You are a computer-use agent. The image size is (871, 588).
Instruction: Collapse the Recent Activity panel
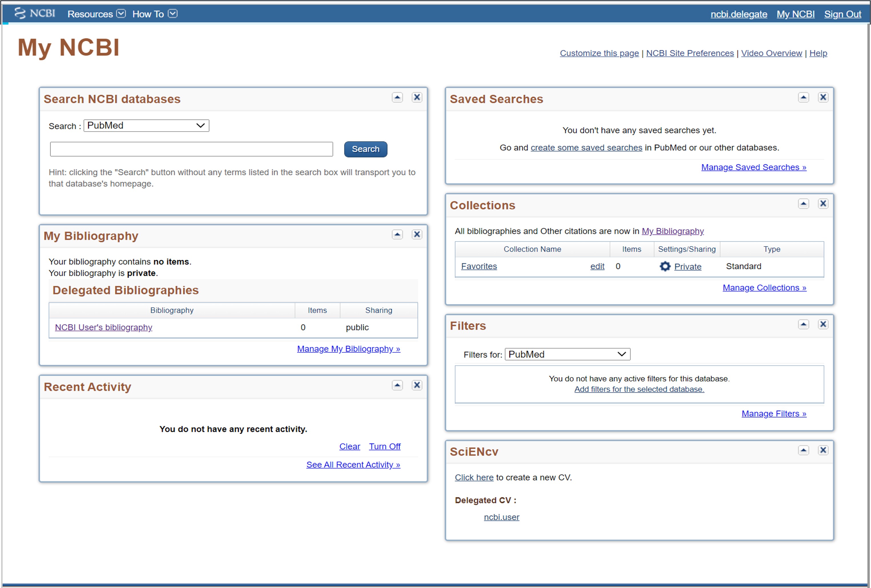pyautogui.click(x=397, y=385)
